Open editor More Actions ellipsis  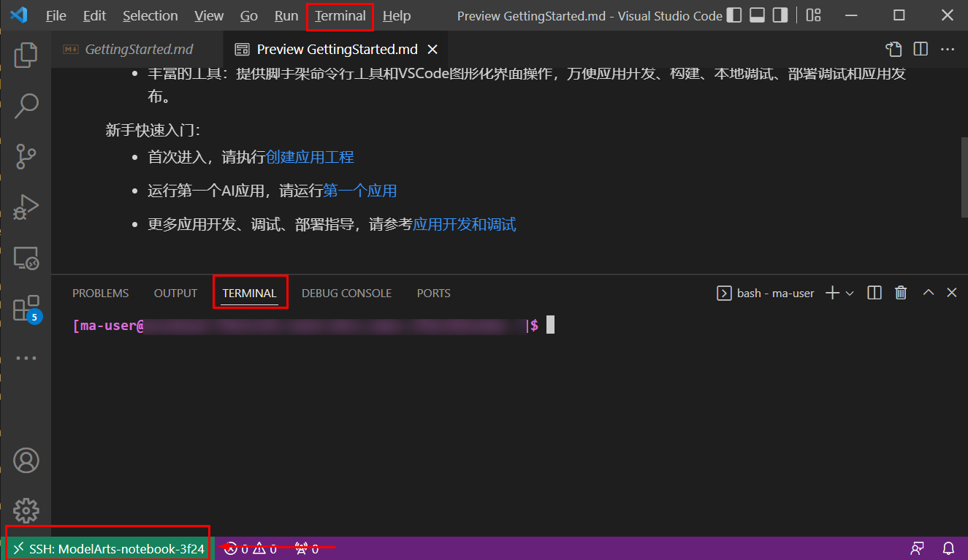948,49
